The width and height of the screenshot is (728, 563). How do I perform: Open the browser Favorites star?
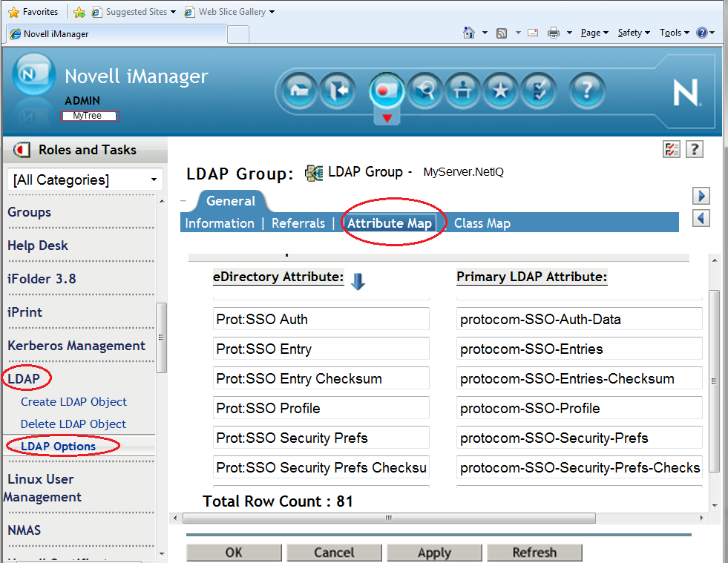[14, 12]
